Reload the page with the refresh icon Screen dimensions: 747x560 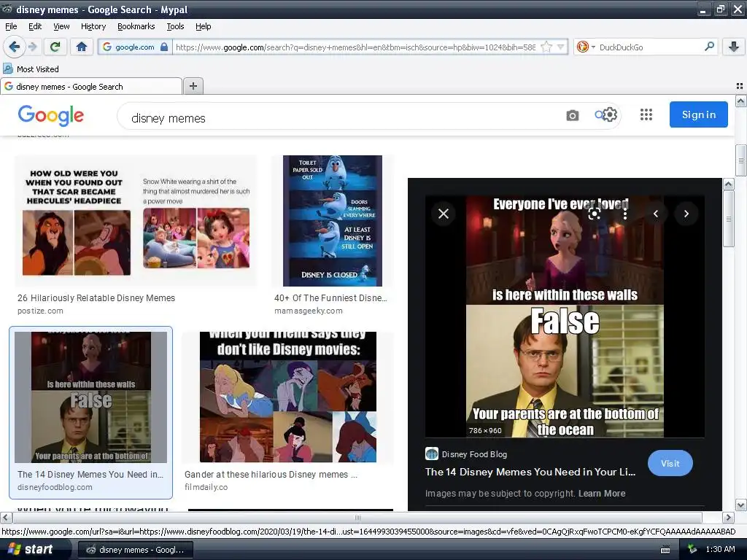coord(55,47)
